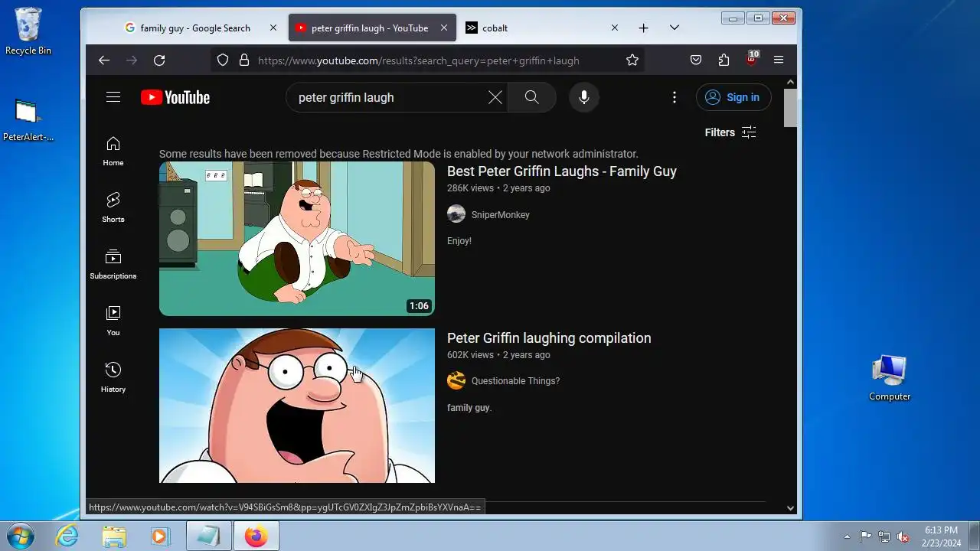Open Firefox extensions puzzle icon
The height and width of the screenshot is (551, 980).
coord(724,60)
